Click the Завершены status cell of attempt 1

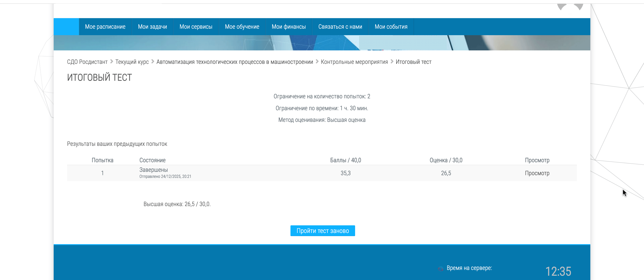pyautogui.click(x=153, y=170)
